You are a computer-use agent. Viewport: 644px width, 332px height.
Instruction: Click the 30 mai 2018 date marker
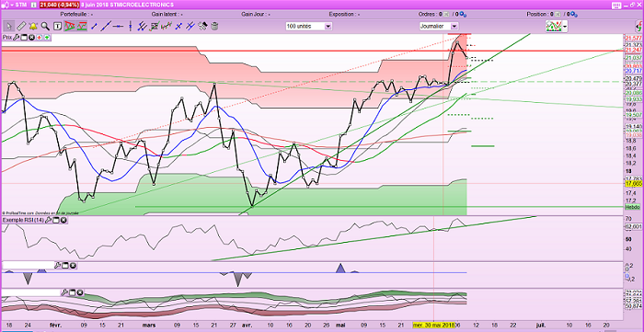tap(433, 325)
